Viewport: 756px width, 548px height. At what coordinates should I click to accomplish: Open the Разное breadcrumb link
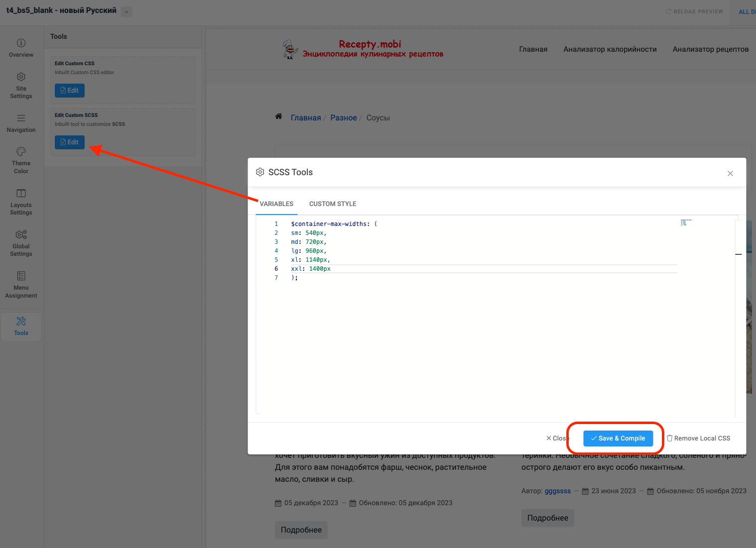click(344, 118)
